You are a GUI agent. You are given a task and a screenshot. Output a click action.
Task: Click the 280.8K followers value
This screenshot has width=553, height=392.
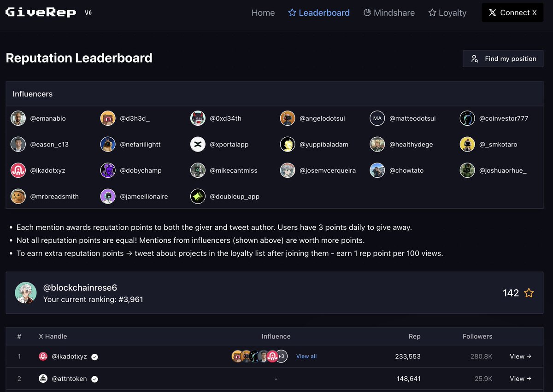coord(481,357)
